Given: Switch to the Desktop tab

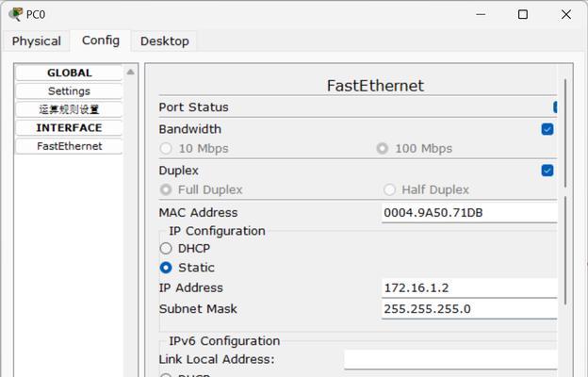Looking at the screenshot, I should [165, 41].
